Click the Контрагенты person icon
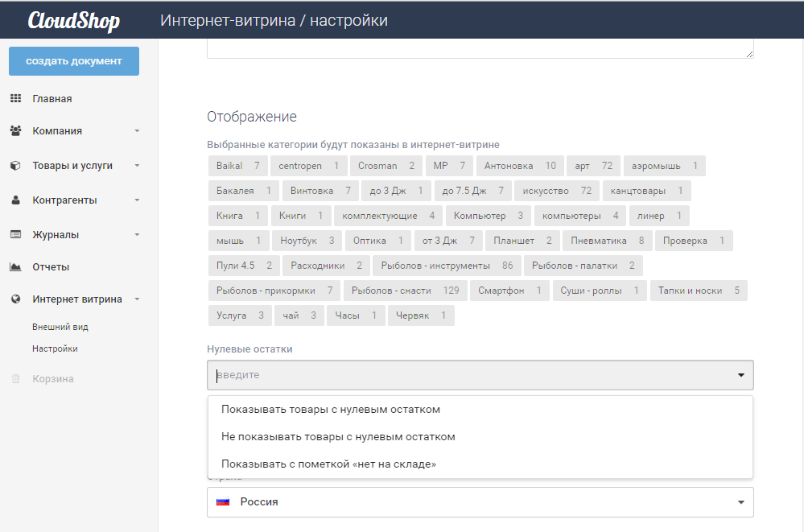The width and height of the screenshot is (804, 532). (16, 200)
